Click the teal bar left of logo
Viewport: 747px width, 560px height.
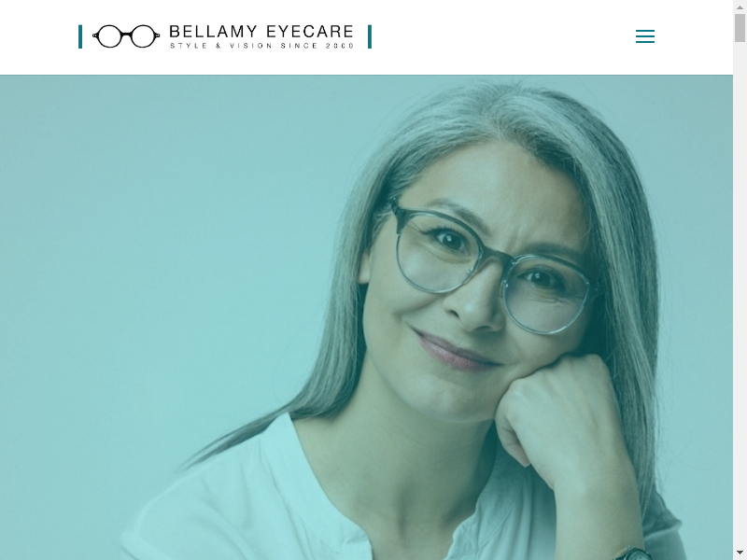tap(80, 36)
